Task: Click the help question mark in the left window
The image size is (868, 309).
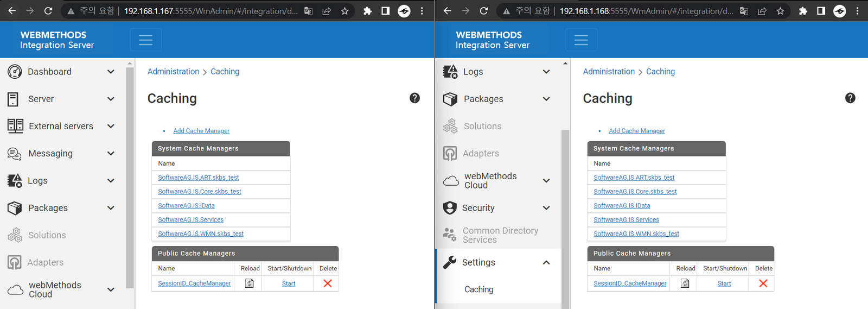Action: 414,98
